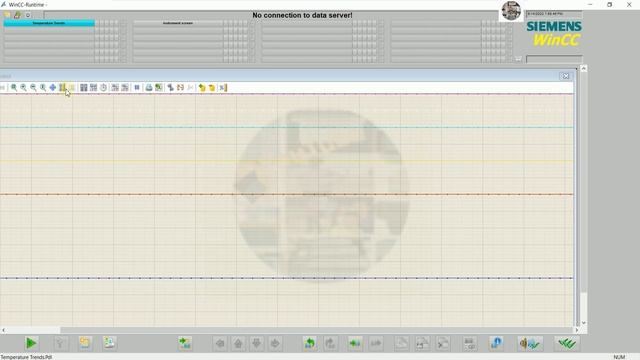This screenshot has width=640, height=360.
Task: Click vertical scrollbar up arrow
Action: click(584, 69)
